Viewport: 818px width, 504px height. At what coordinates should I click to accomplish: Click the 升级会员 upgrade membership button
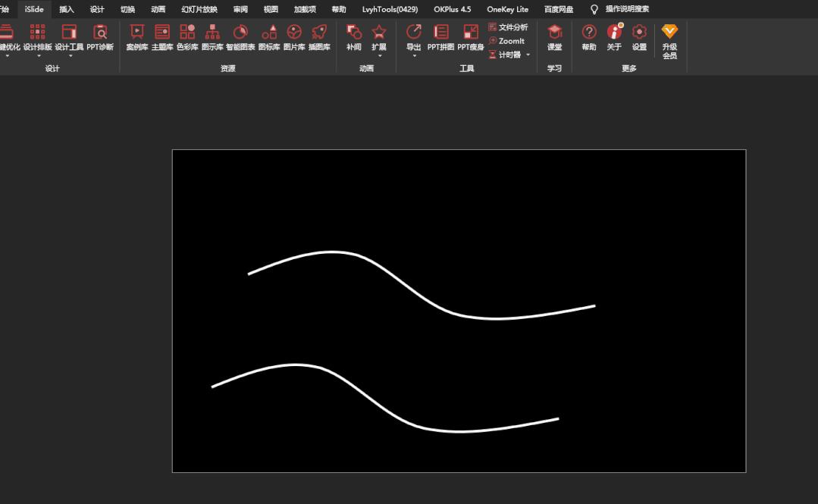pos(669,40)
